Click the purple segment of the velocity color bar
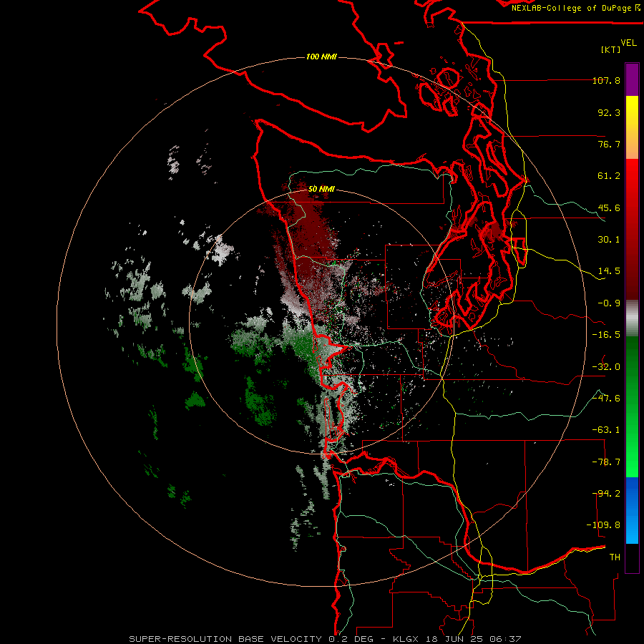This screenshot has width=644, height=644. 632,80
